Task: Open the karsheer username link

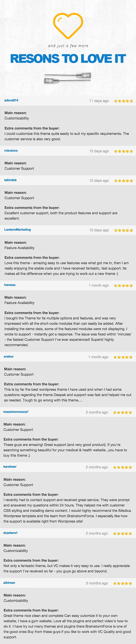Action: click(x=10, y=466)
